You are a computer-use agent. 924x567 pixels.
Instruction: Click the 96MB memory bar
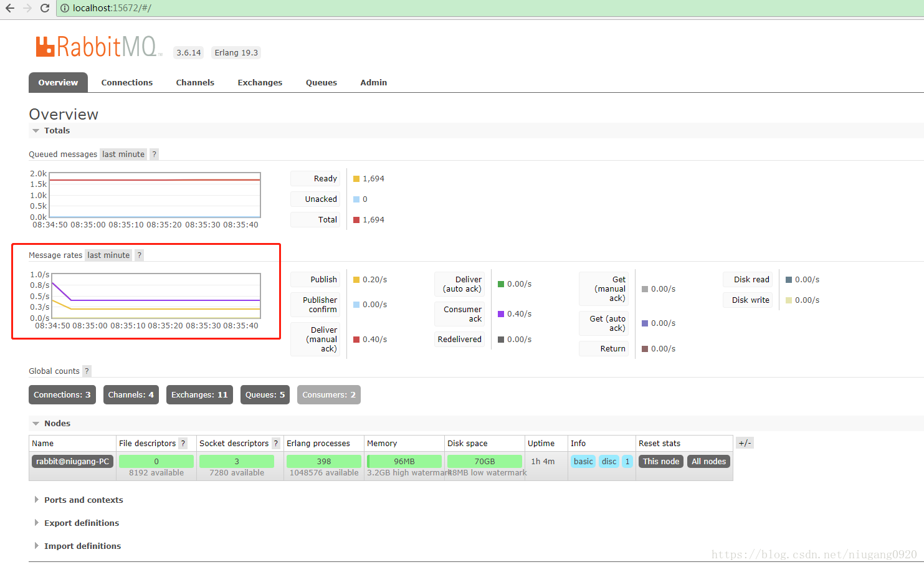(x=404, y=462)
